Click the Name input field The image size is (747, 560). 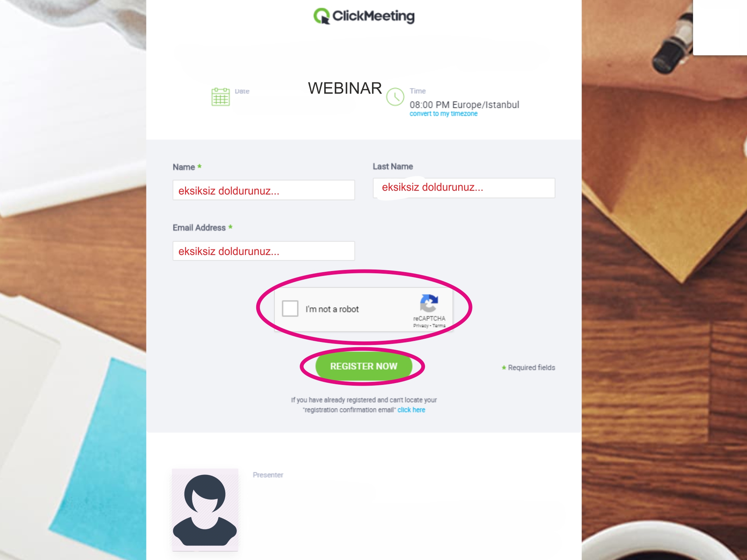click(x=264, y=190)
